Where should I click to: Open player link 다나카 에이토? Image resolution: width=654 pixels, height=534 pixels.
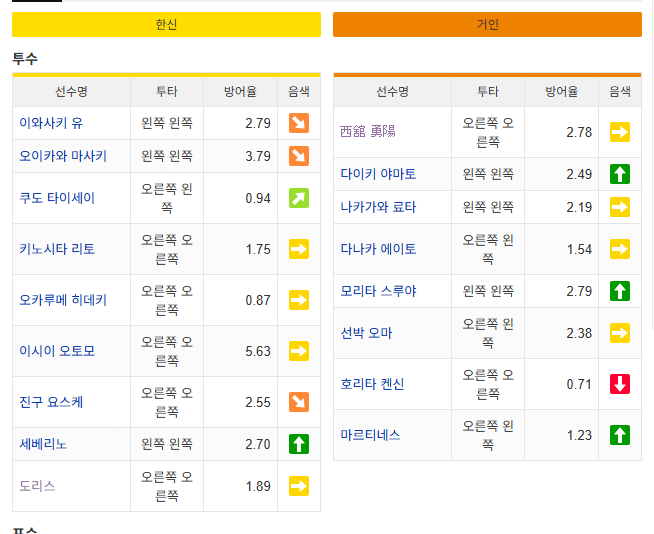click(378, 249)
